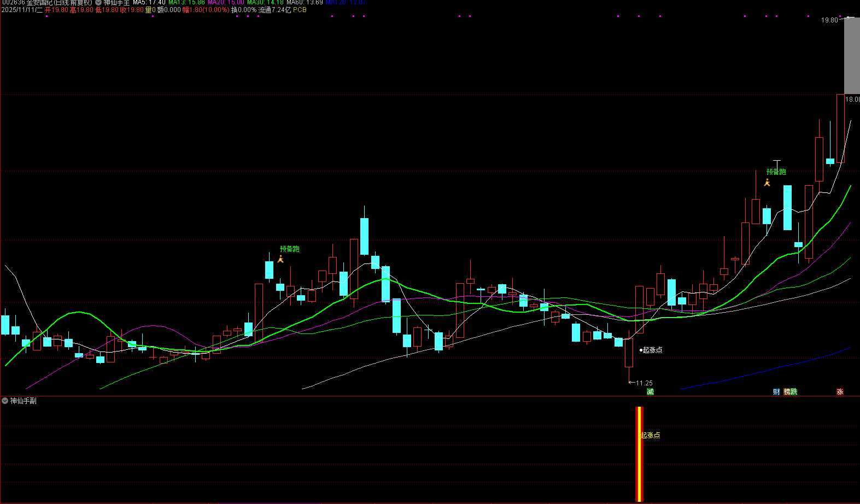Click the green 减 marker icon
860x504 pixels.
(x=650, y=392)
